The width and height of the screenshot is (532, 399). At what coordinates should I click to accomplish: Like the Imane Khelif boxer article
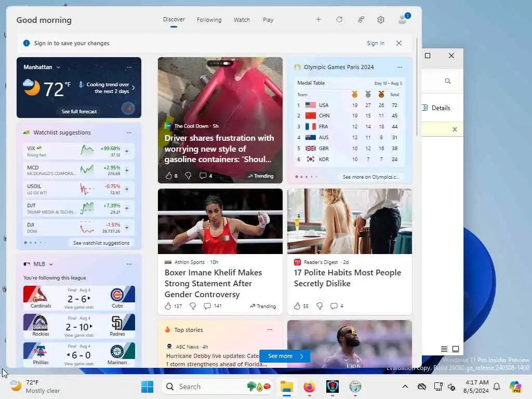tap(168, 305)
